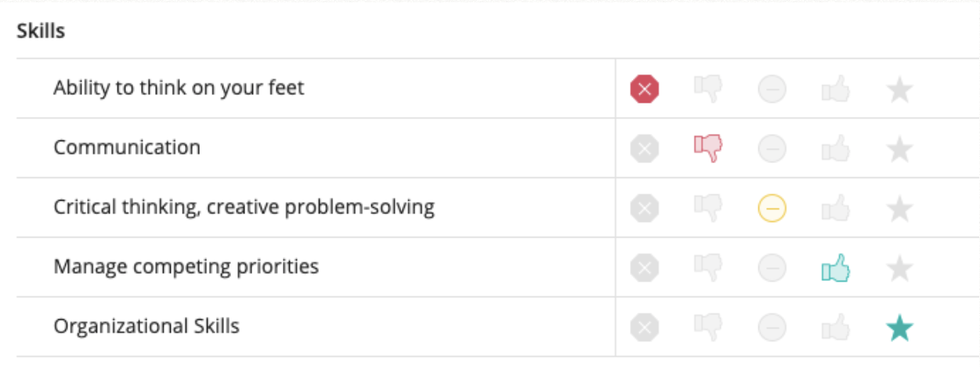Screen dimensions: 980x367
Task: Choose thumbs up rating for Communication
Action: click(x=836, y=149)
